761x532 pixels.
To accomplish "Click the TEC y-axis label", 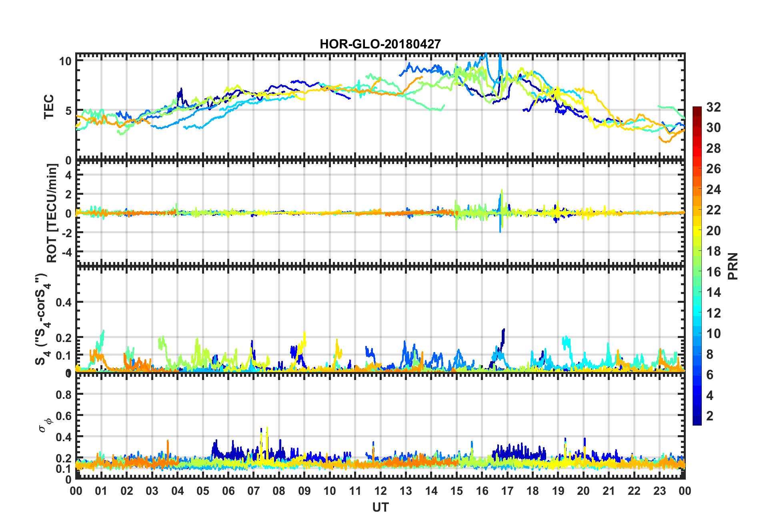I will 49,107.
